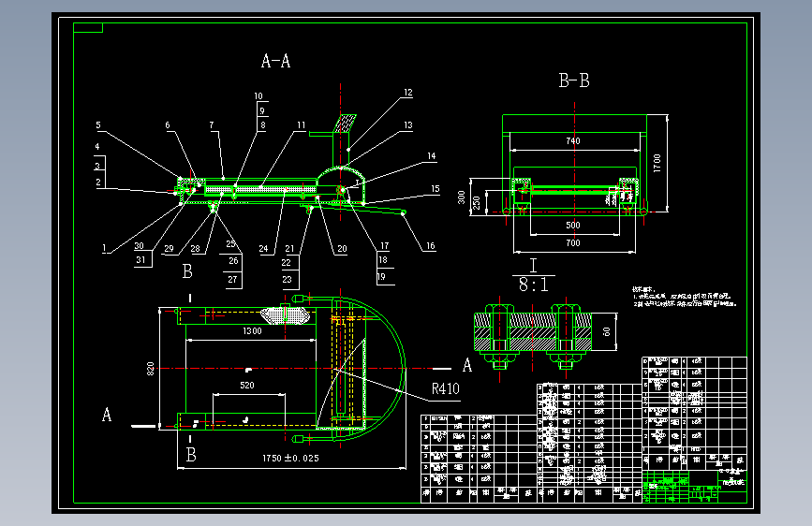The width and height of the screenshot is (812, 526).
Task: Click part callout number 25
Action: coord(230,244)
